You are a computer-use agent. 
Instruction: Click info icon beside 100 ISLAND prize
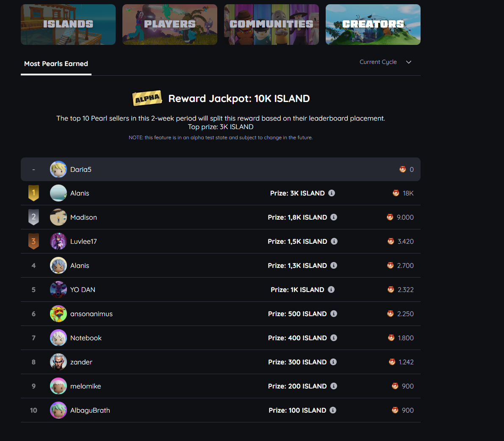click(333, 410)
